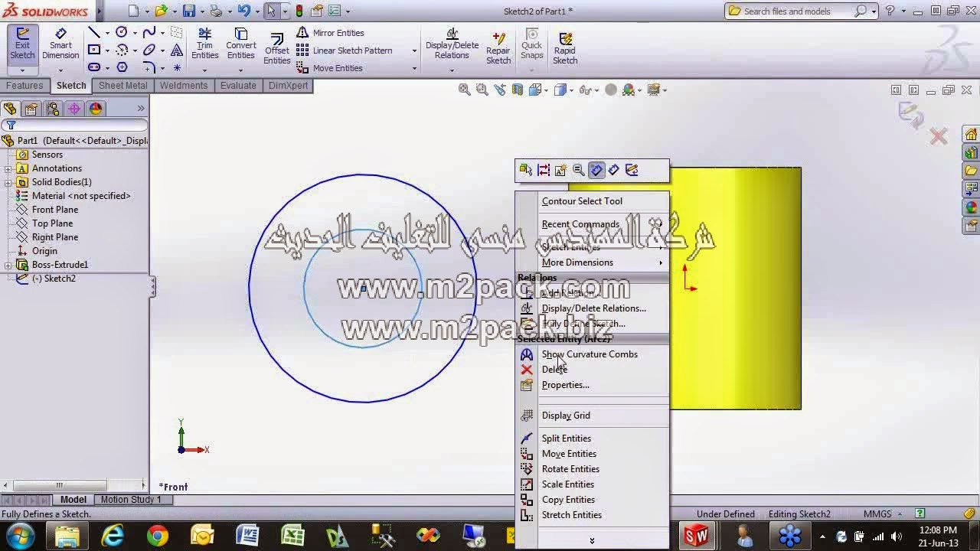Open the PropertyManager tab icon
Viewport: 980px width, 551px height.
tap(31, 109)
